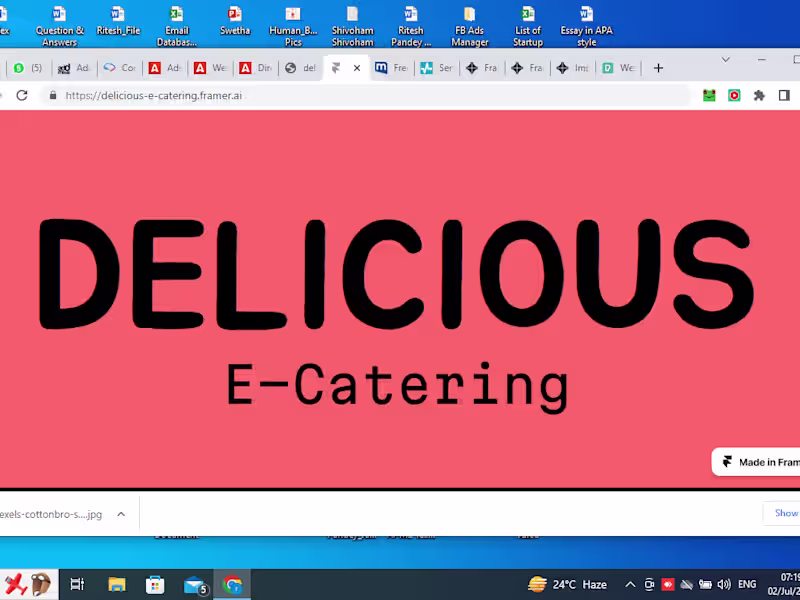Expand the downloaded pexels-cottonbro jpg file options
The width and height of the screenshot is (800, 600).
pyautogui.click(x=120, y=513)
